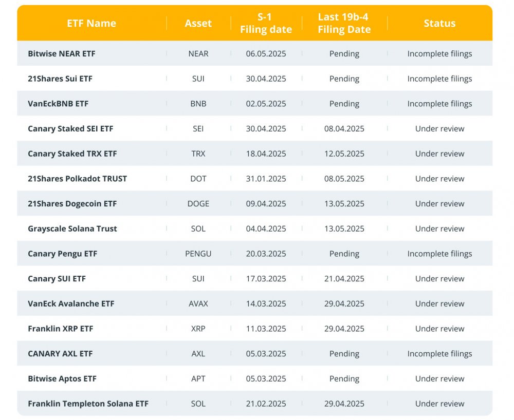Image resolution: width=514 pixels, height=420 pixels.
Task: Click the Franklin XRP ETF name
Action: (x=61, y=329)
